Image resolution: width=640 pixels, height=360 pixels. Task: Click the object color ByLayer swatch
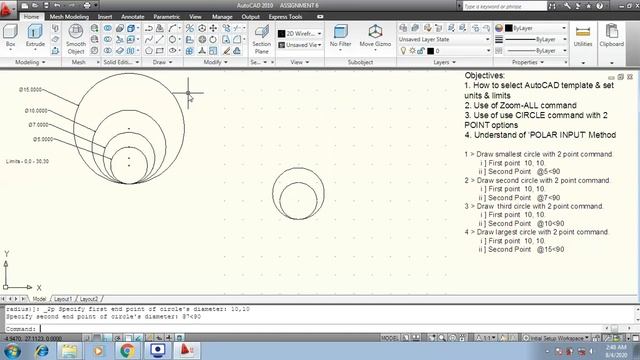[x=509, y=28]
